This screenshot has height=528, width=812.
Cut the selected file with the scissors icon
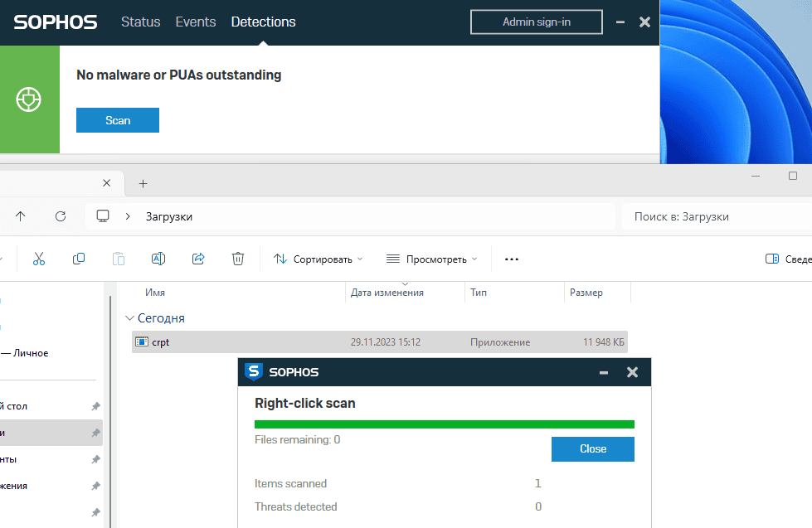coord(39,259)
